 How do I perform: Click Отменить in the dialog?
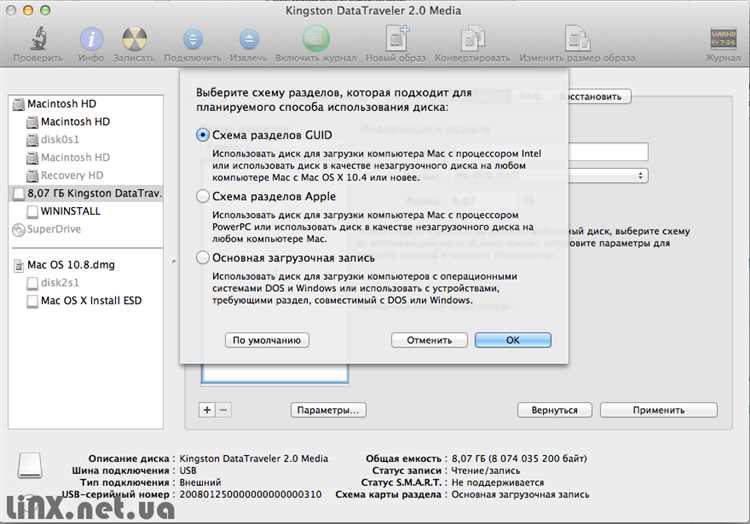[429, 340]
